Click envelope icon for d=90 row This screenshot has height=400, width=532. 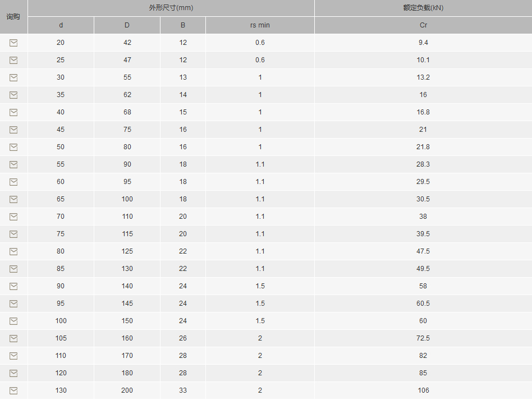[x=13, y=286]
